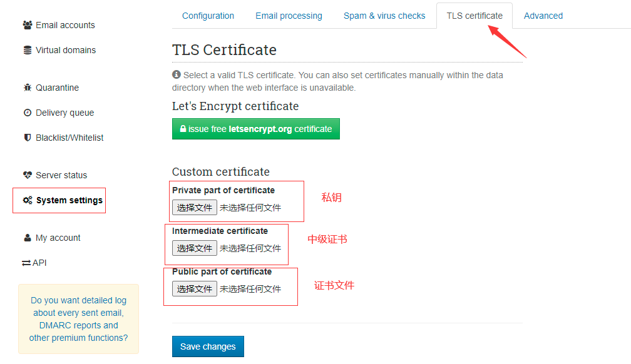The height and width of the screenshot is (364, 631).
Task: Open the Email processing tab
Action: tap(289, 16)
